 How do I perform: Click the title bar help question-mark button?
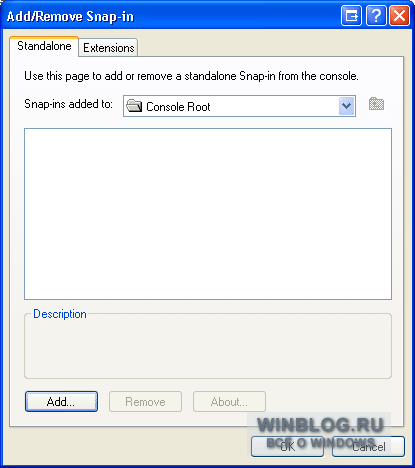pyautogui.click(x=376, y=15)
